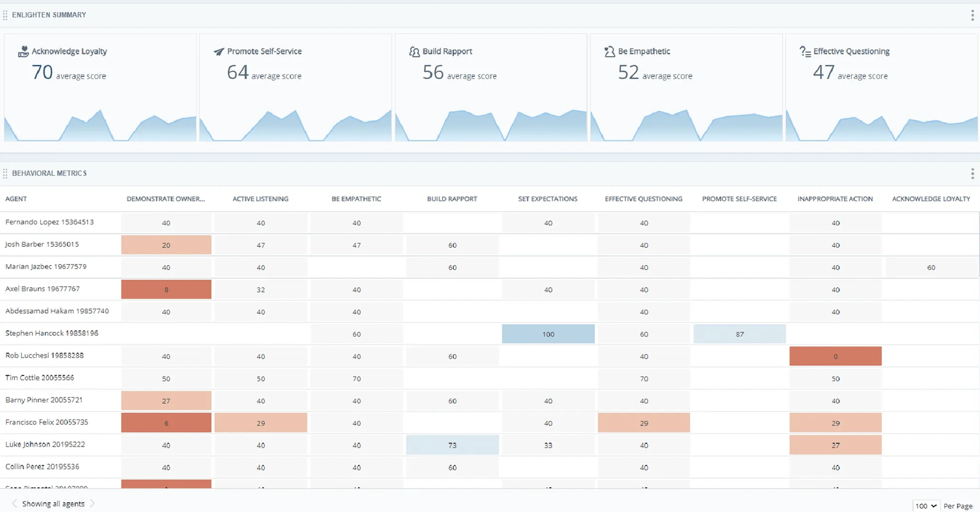The width and height of the screenshot is (980, 512).
Task: Go to previous agents page arrow
Action: [14, 504]
